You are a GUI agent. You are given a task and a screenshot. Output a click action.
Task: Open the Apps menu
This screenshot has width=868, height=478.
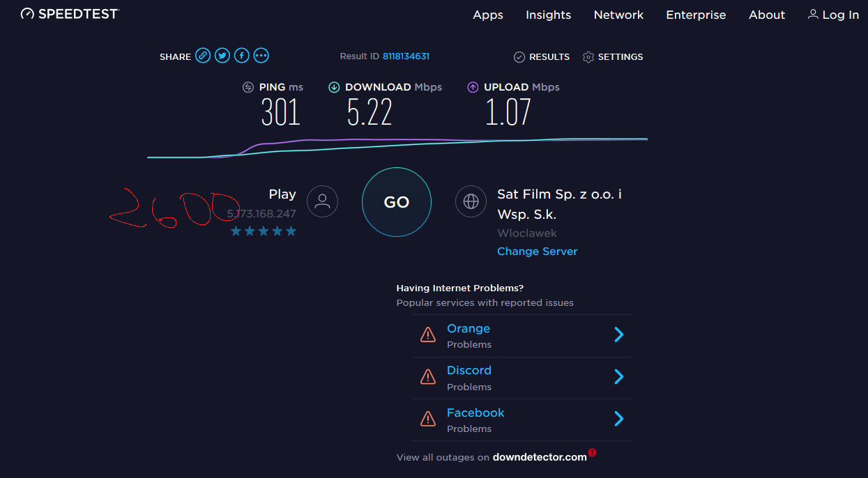(488, 15)
